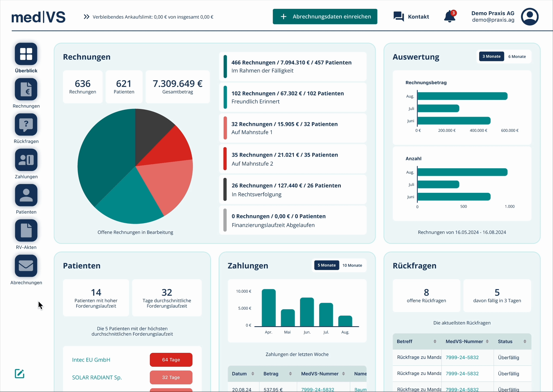
Task: Open the user profile avatar
Action: [530, 17]
